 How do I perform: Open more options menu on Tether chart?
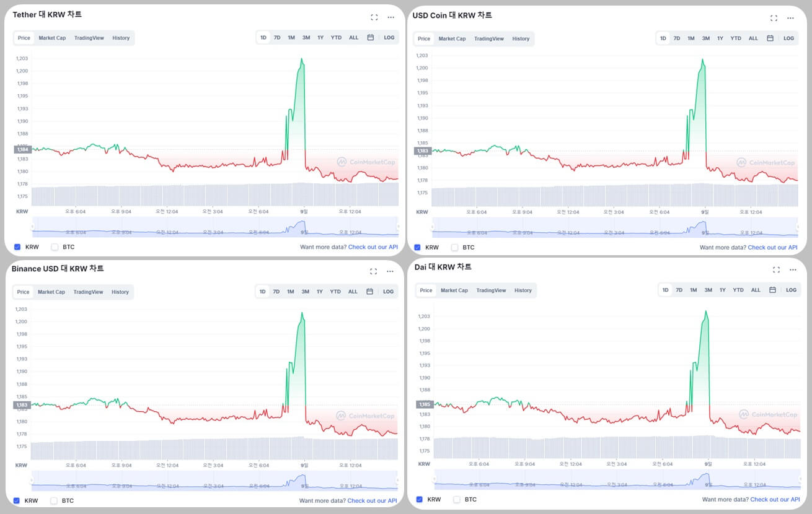point(391,17)
